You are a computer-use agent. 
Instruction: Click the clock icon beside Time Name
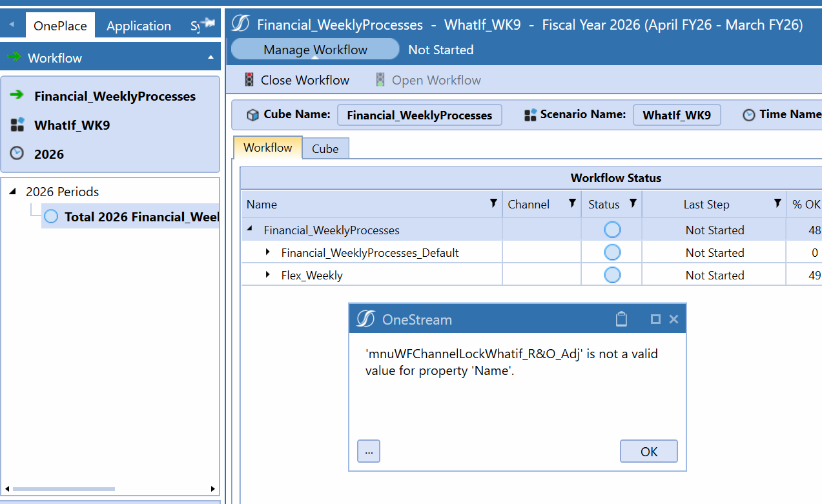coord(748,115)
